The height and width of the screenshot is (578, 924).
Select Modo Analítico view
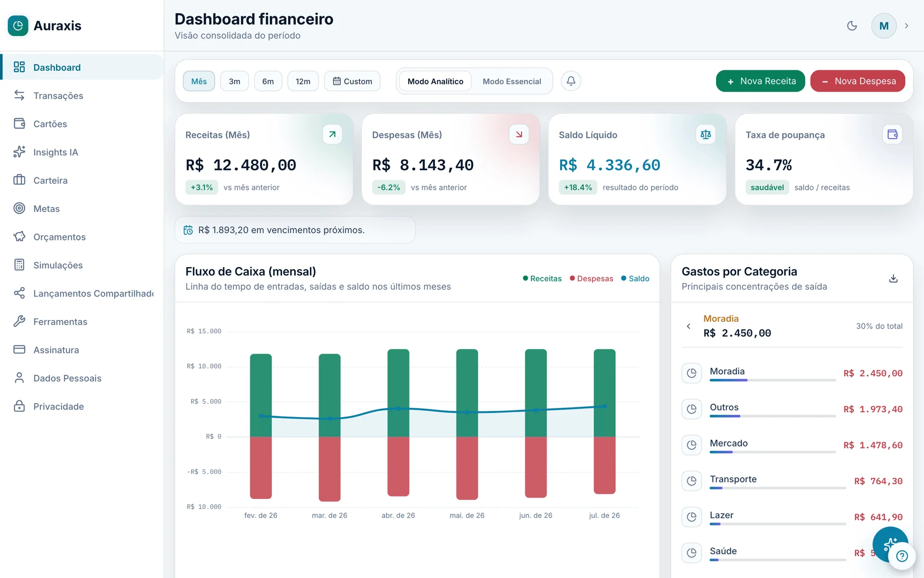[x=436, y=81]
